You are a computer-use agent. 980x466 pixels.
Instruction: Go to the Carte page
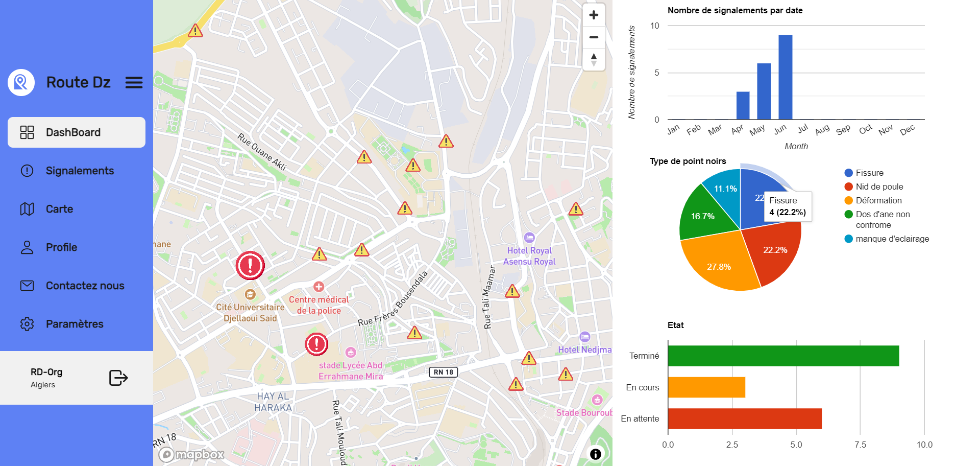coord(59,209)
